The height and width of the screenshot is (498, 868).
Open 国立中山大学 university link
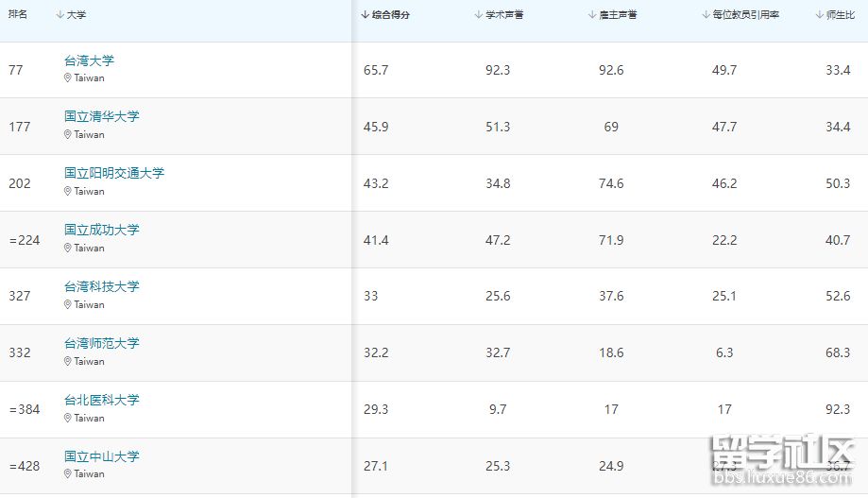tap(102, 456)
